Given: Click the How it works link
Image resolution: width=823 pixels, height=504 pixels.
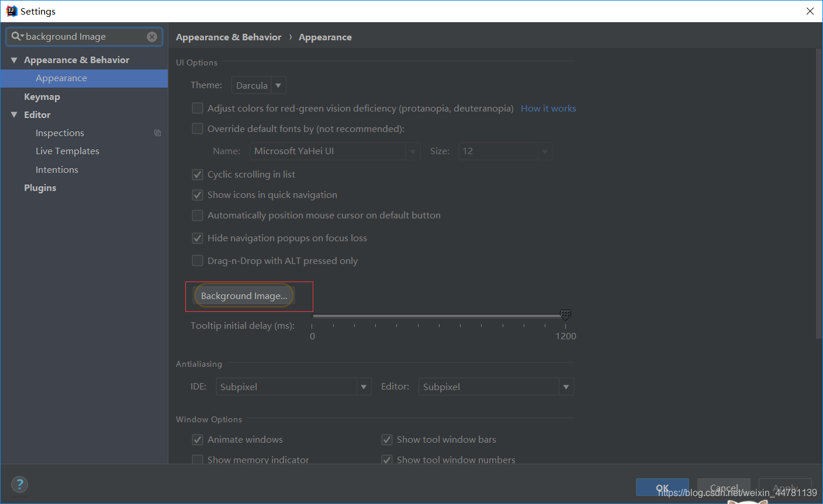Looking at the screenshot, I should pos(548,108).
